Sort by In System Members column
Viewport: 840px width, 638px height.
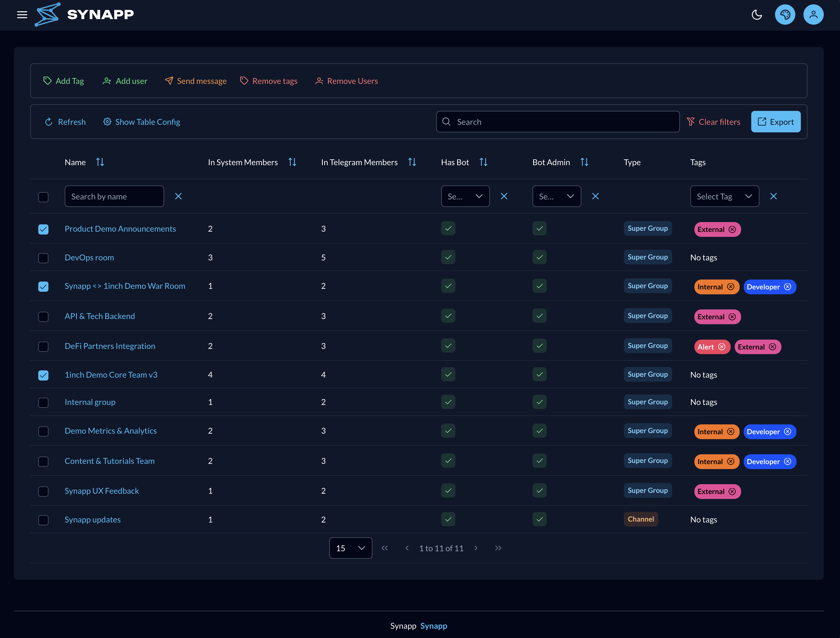click(292, 162)
